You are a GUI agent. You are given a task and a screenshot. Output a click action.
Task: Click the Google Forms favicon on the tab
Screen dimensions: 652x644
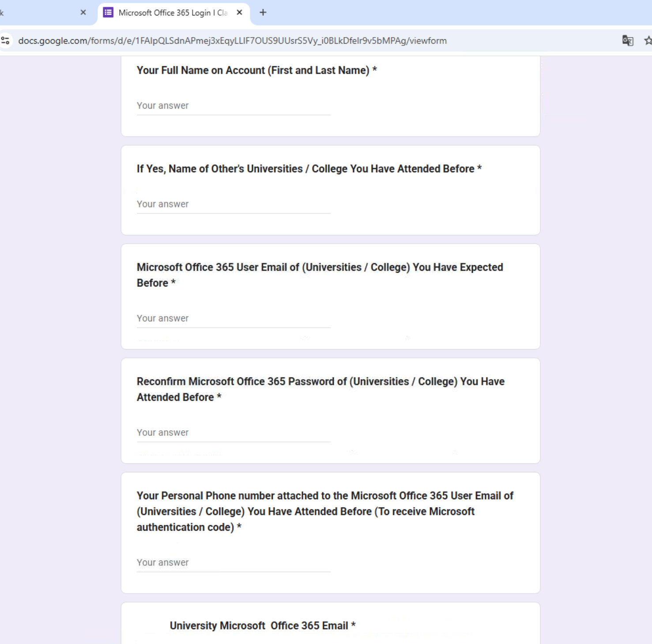pyautogui.click(x=108, y=12)
